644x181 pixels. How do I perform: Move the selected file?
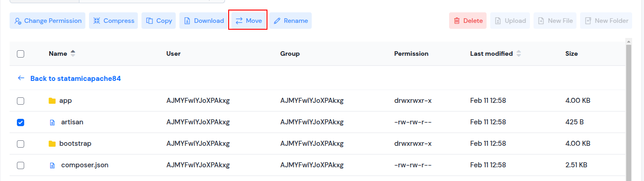tap(248, 21)
